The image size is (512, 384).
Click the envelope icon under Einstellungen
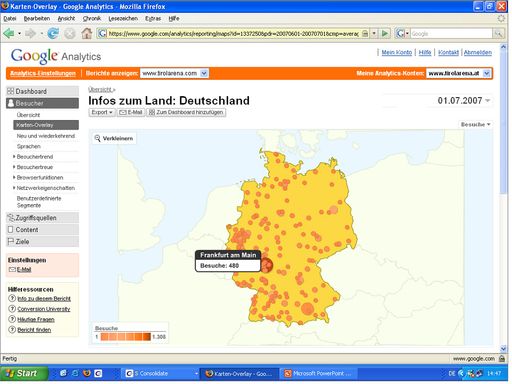(12, 269)
